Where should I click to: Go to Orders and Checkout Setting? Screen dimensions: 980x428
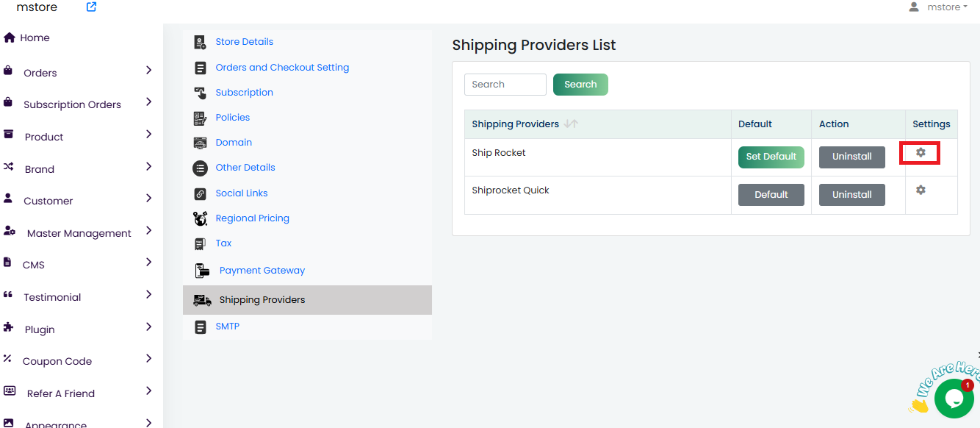point(282,68)
